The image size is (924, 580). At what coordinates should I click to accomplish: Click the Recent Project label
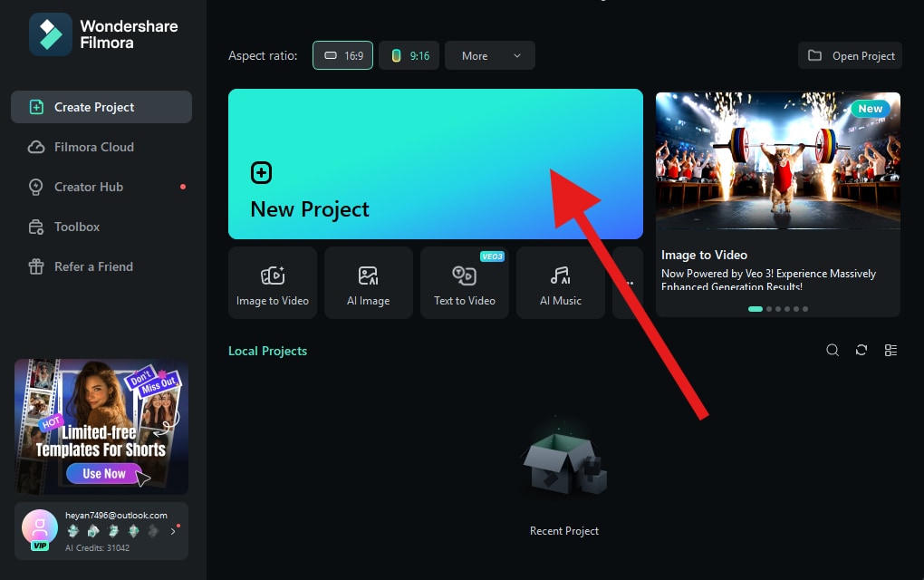564,531
